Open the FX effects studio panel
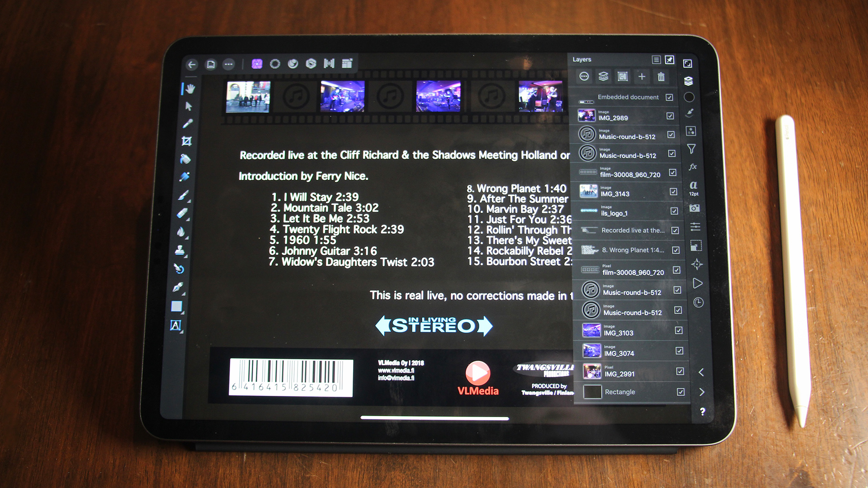The image size is (868, 488). [x=693, y=166]
